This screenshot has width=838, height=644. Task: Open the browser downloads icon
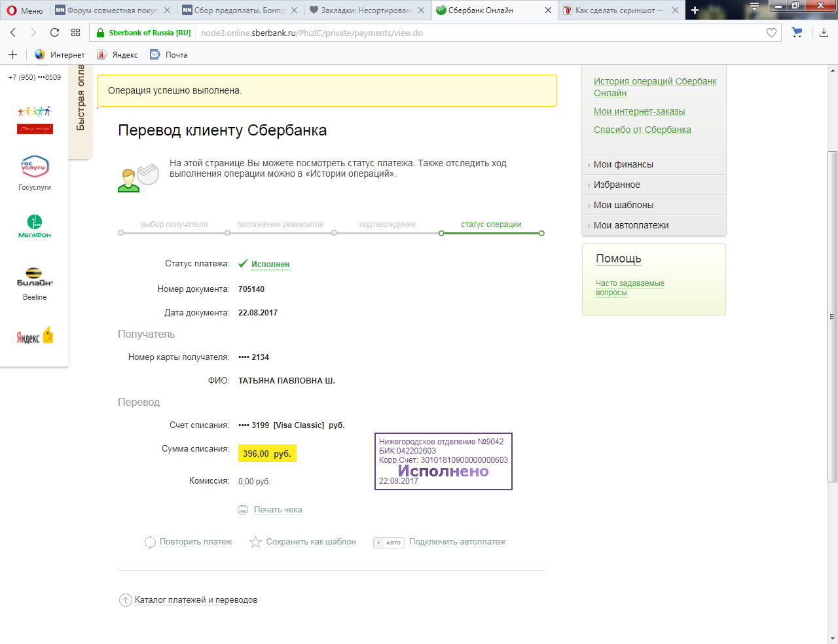(x=824, y=33)
